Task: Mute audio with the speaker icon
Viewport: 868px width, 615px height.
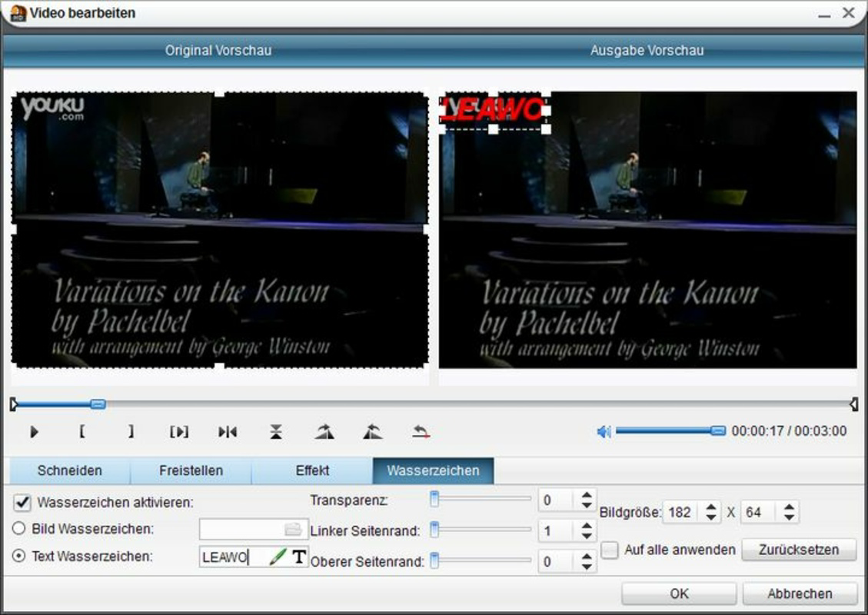Action: click(604, 431)
